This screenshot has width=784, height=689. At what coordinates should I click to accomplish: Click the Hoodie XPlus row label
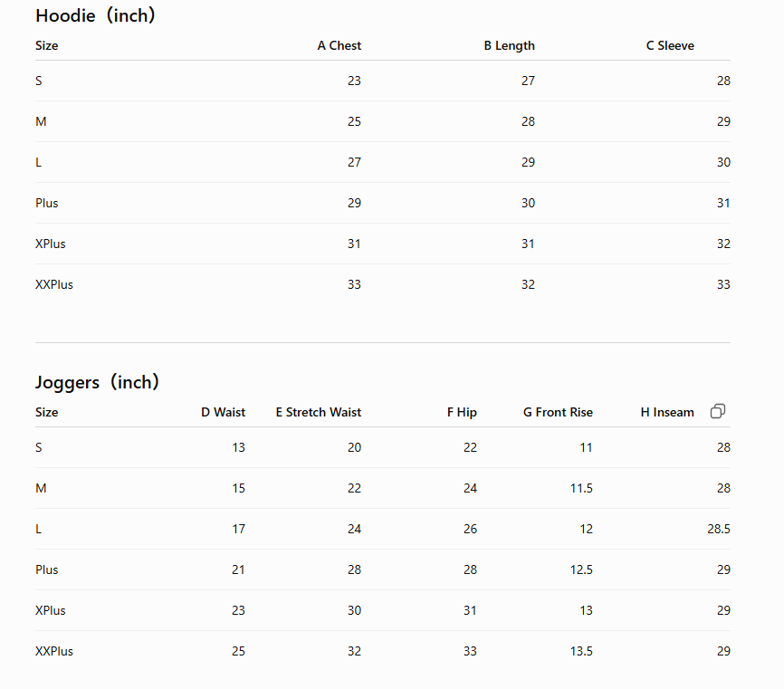tap(51, 244)
